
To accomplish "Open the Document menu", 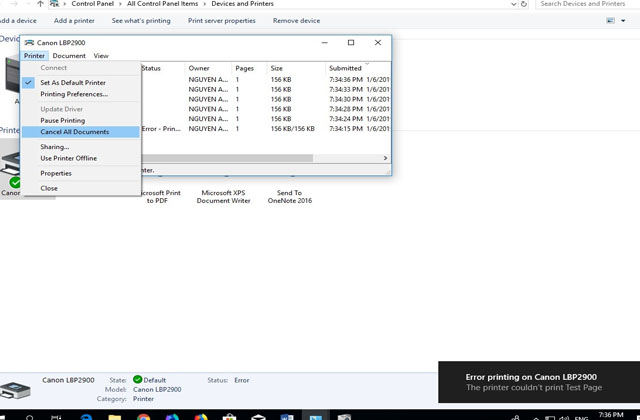I will (69, 56).
